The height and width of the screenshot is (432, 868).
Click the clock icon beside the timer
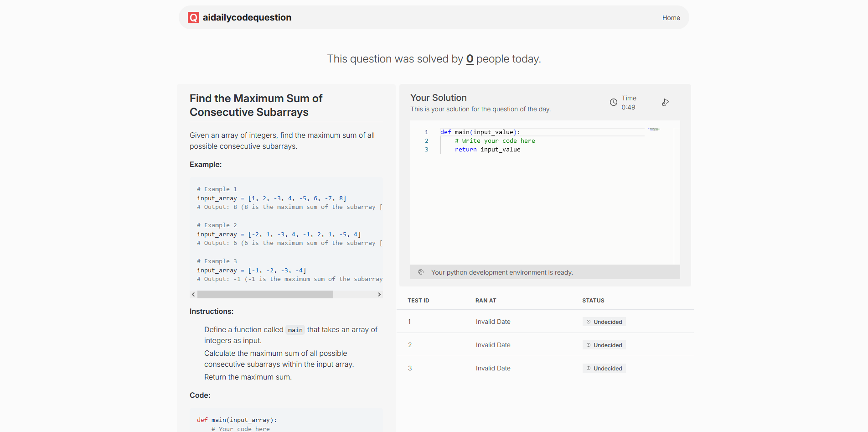coord(614,102)
